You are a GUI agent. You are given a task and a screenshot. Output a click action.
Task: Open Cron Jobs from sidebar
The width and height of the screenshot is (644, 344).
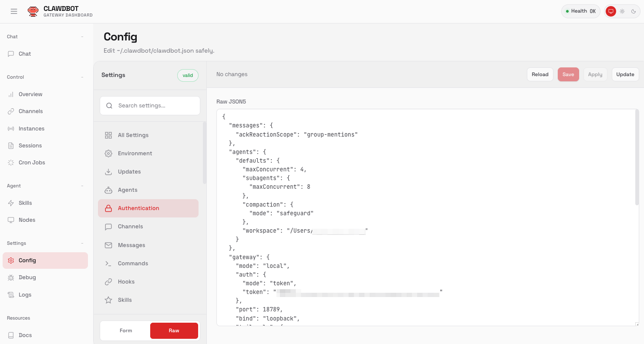pyautogui.click(x=32, y=163)
